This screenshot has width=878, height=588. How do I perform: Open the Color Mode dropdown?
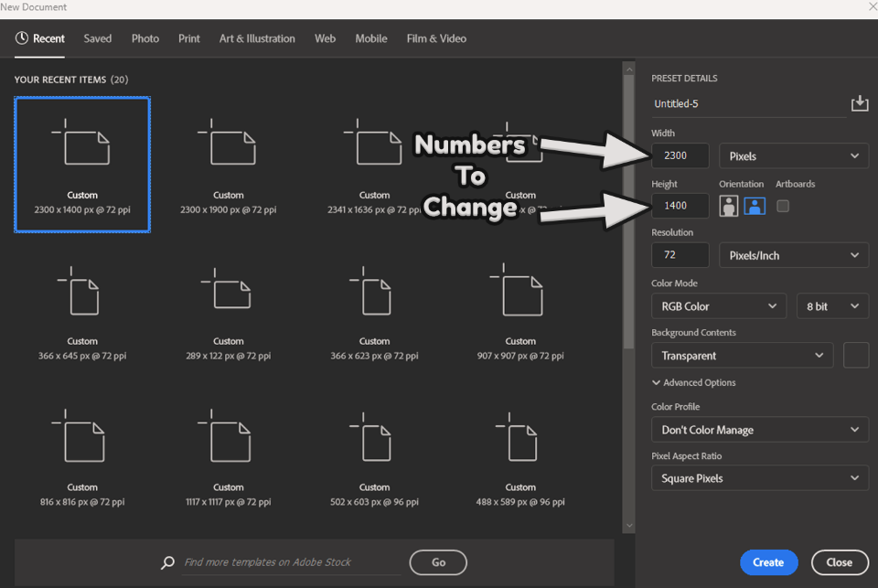pyautogui.click(x=718, y=305)
